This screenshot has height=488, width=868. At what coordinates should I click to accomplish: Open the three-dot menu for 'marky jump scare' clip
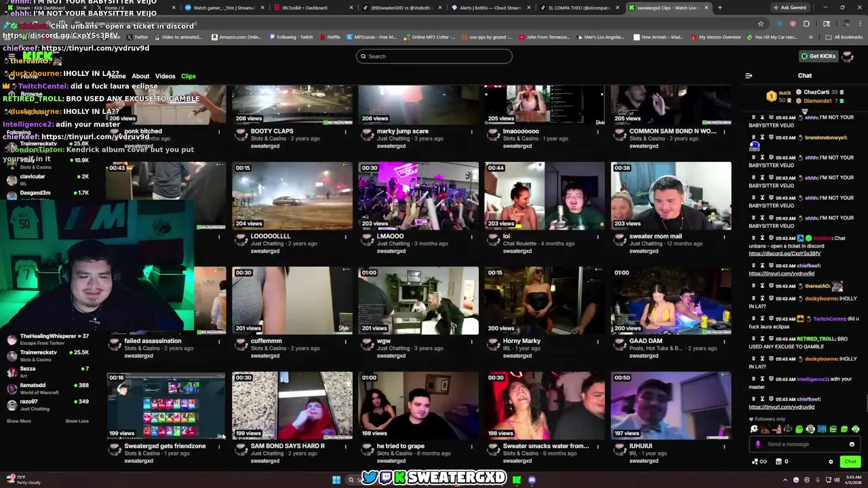(471, 131)
